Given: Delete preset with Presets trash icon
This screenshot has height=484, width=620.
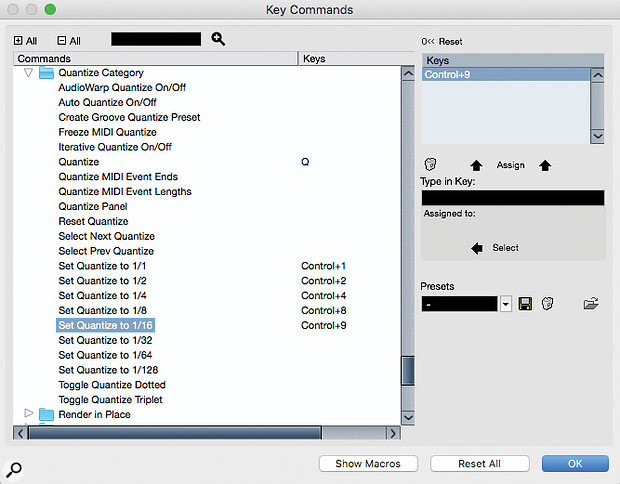Looking at the screenshot, I should 547,304.
